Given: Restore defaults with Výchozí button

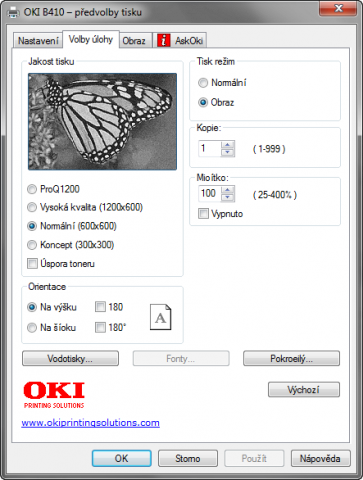Looking at the screenshot, I should pyautogui.click(x=304, y=389).
